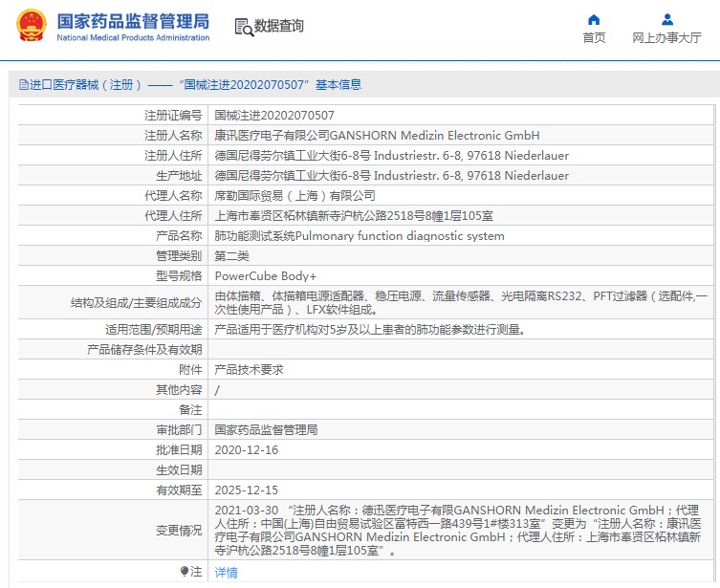
Task: Select the 代理人名称 label
Action: tap(173, 196)
